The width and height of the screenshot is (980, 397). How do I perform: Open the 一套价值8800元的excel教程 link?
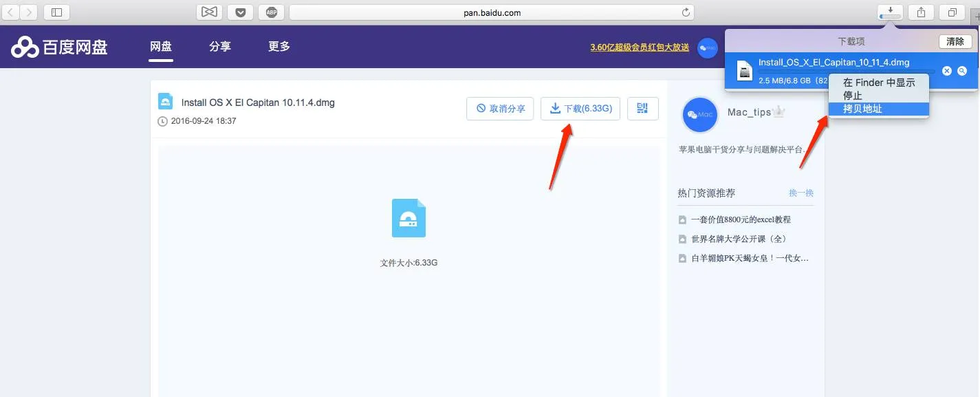pos(741,219)
